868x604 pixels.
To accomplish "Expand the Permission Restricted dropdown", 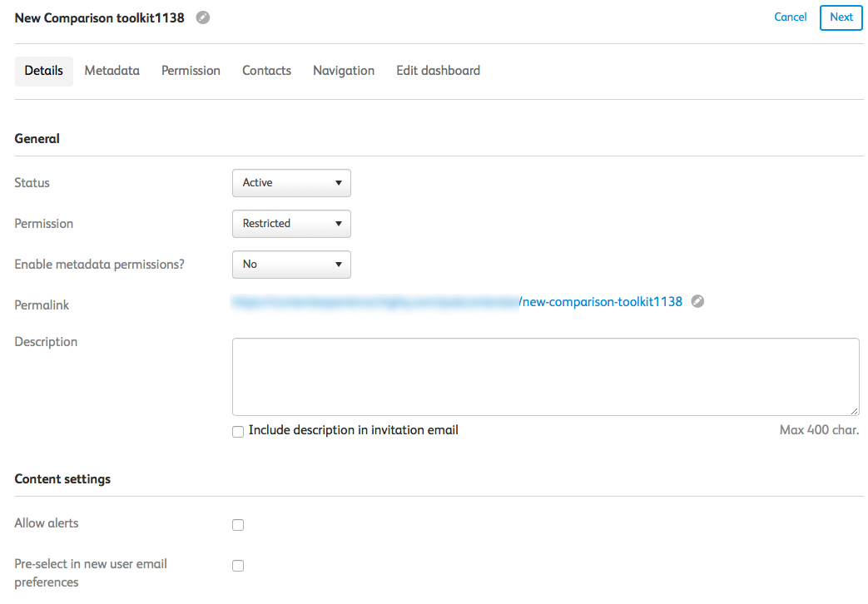I will [x=291, y=224].
